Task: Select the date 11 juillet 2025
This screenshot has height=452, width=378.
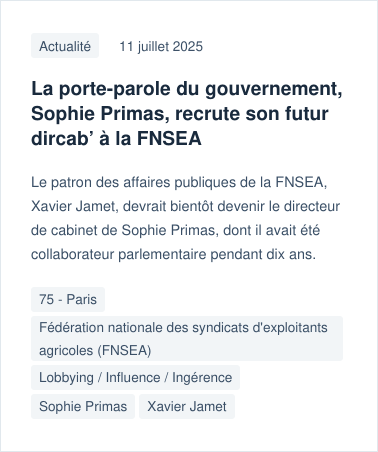Action: (x=161, y=46)
